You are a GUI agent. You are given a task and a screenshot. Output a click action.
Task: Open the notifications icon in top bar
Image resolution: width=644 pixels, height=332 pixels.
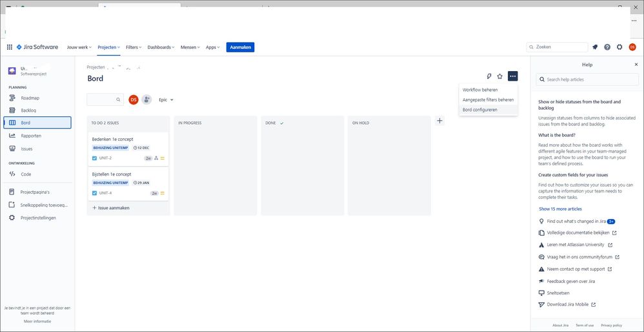[x=595, y=47]
